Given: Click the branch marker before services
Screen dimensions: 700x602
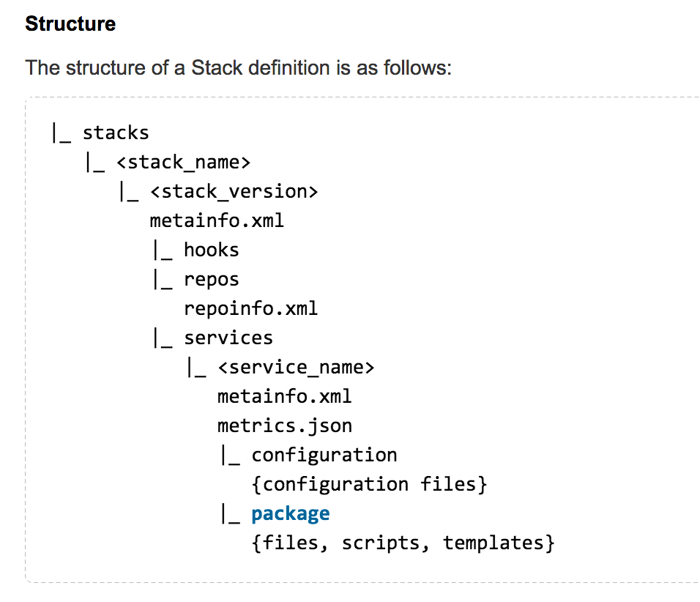Looking at the screenshot, I should 162,338.
